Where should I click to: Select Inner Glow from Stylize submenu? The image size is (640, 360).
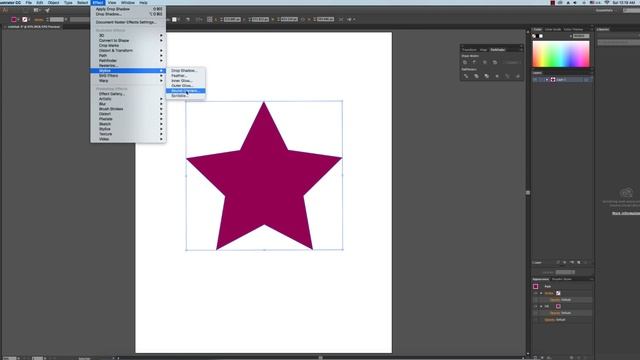pos(185,80)
